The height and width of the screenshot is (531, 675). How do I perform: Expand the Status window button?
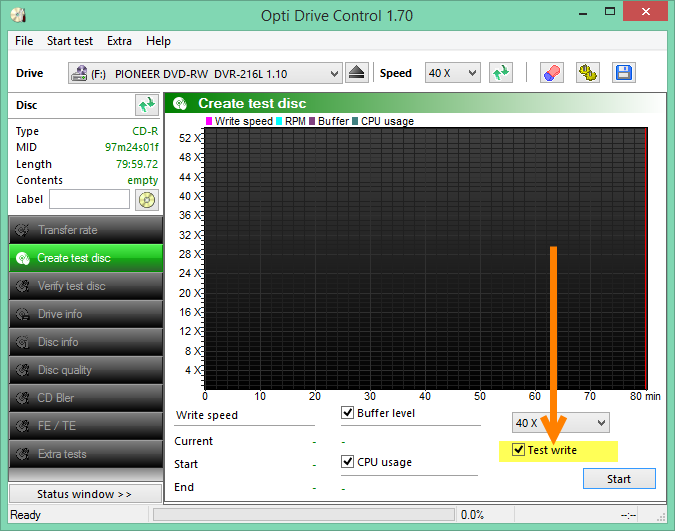point(85,494)
